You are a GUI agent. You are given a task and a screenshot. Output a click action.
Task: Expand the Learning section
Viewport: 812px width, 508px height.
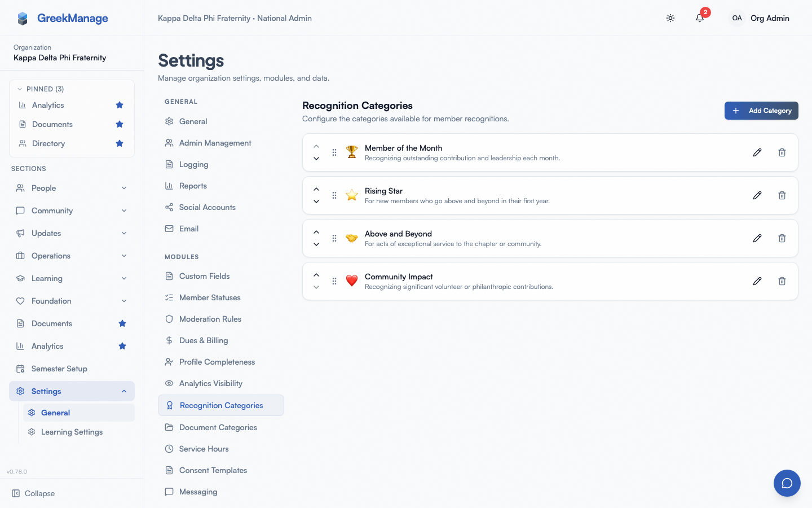pyautogui.click(x=72, y=278)
